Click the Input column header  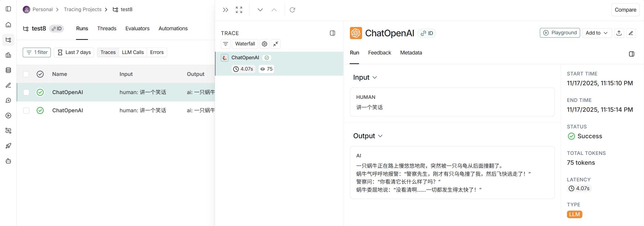tap(126, 74)
